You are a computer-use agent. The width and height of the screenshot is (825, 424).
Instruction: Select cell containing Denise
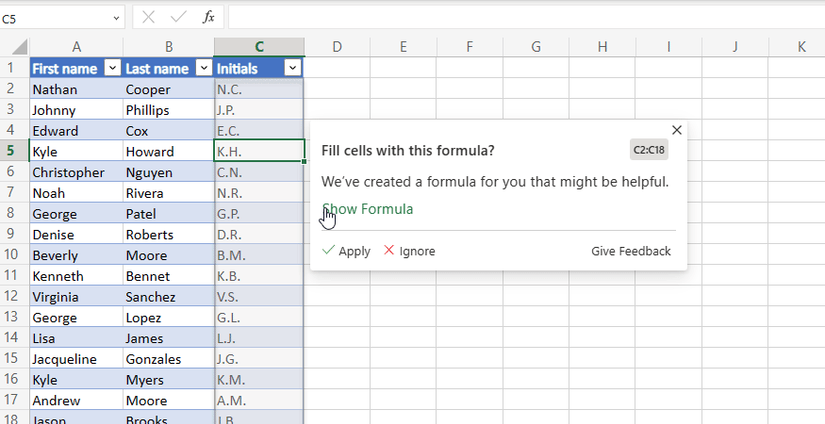(76, 234)
